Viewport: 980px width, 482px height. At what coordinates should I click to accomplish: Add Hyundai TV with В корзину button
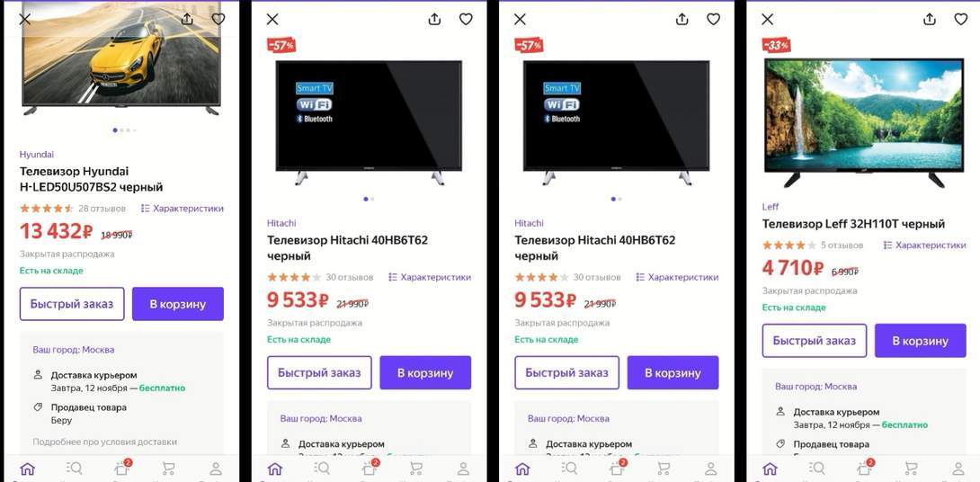(x=177, y=305)
